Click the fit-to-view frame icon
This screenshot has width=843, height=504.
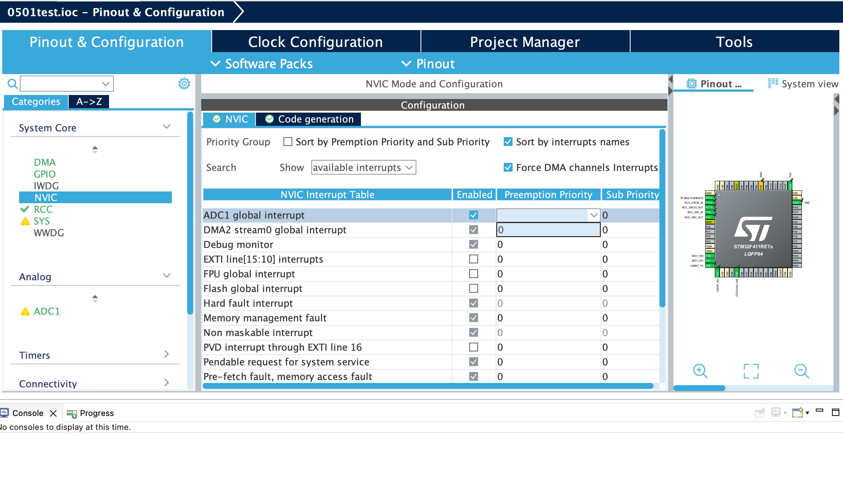(751, 371)
